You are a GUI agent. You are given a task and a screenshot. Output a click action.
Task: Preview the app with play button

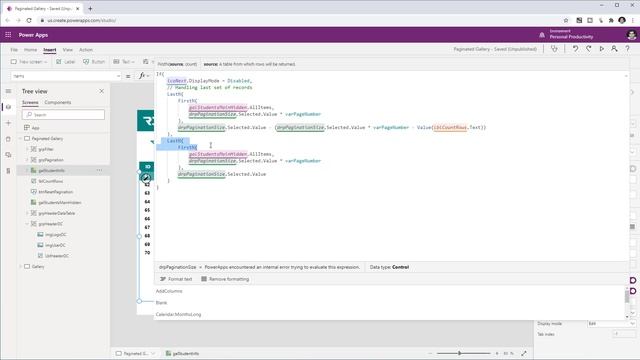[x=602, y=49]
